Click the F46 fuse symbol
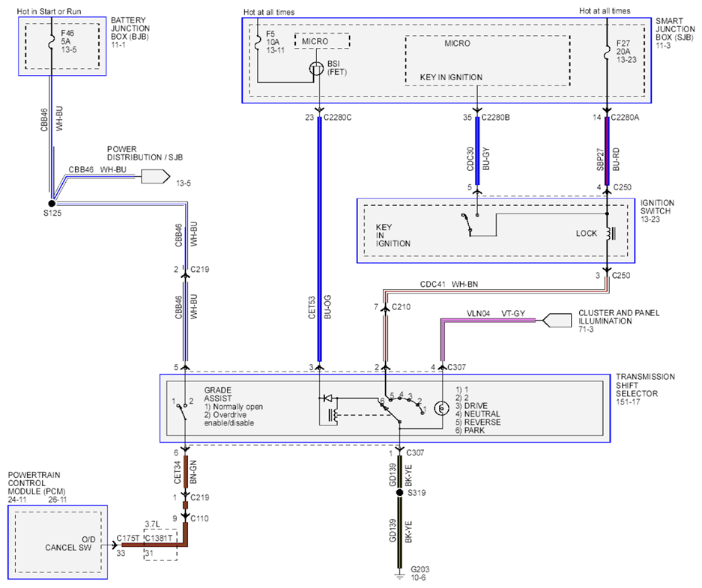 pyautogui.click(x=52, y=41)
